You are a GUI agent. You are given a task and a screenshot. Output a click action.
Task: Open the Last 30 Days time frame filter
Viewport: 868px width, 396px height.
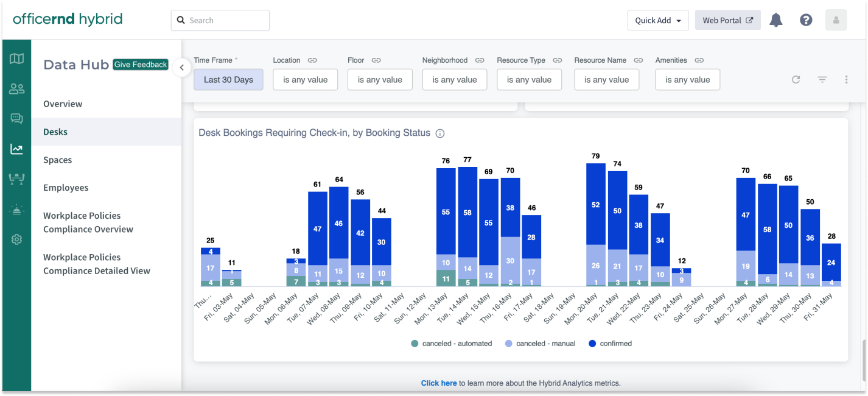tap(228, 80)
